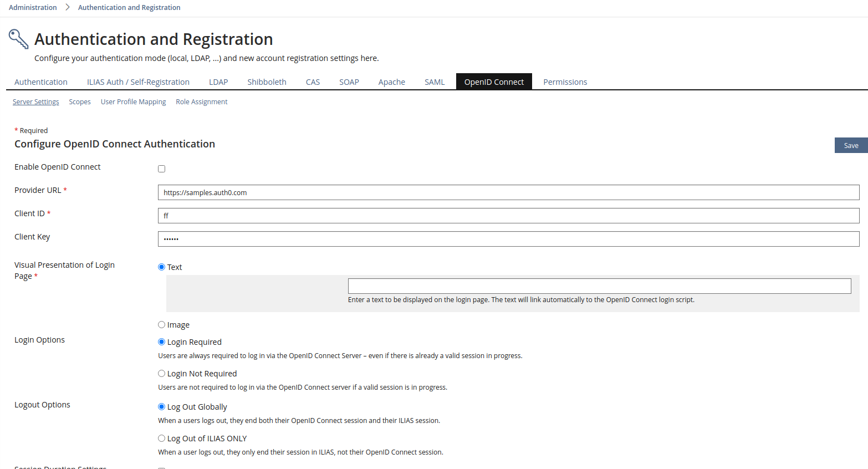Screen dimensions: 868x469
Task: Enable the OpenID Connect checkbox
Action: [x=162, y=169]
